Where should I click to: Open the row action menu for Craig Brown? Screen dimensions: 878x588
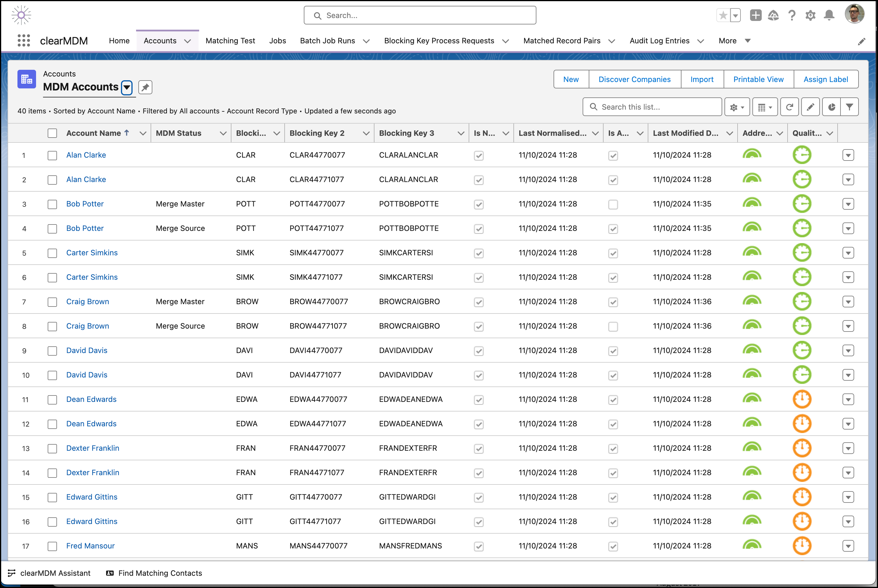point(848,302)
